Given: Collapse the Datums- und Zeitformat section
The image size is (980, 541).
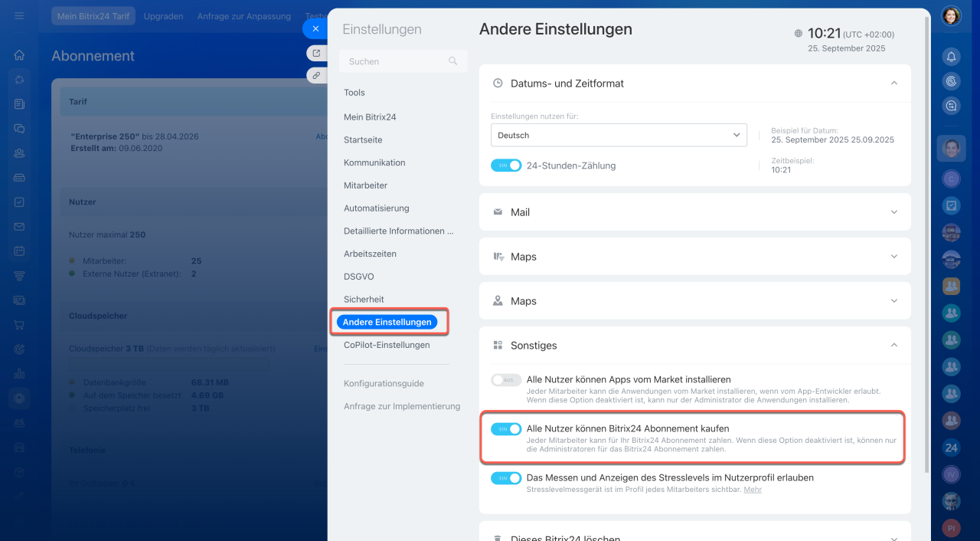Looking at the screenshot, I should [893, 83].
